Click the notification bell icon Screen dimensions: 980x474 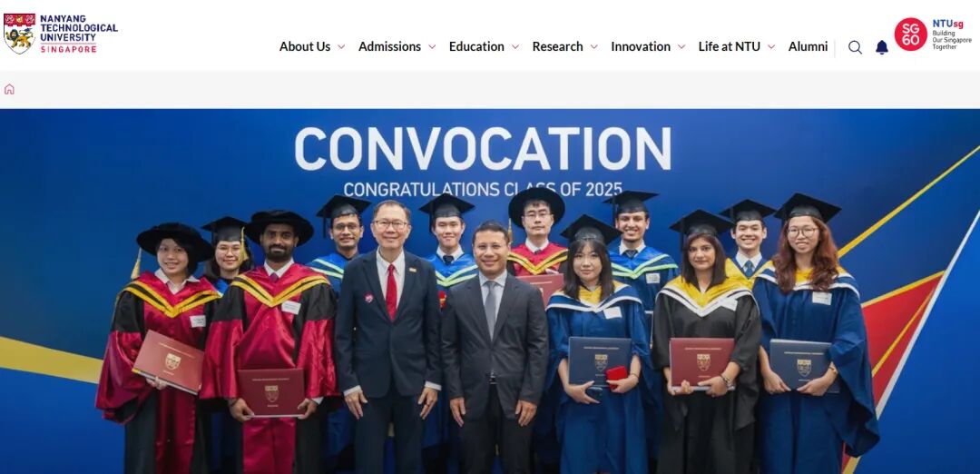click(x=882, y=47)
